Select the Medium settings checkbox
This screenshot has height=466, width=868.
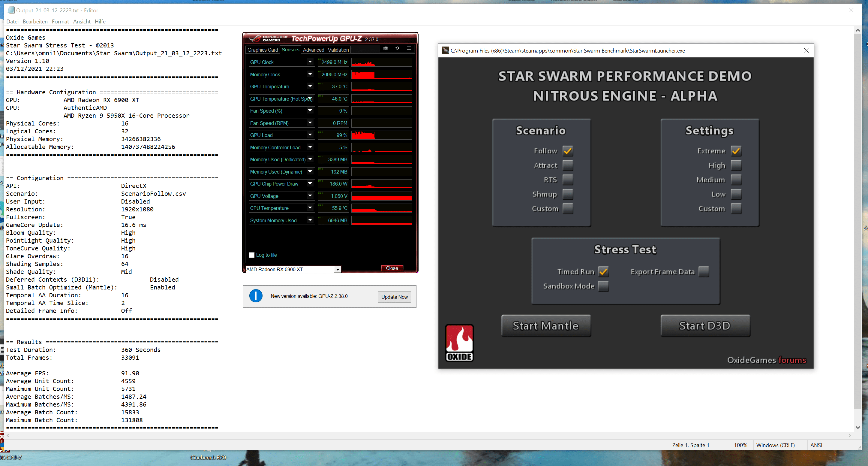point(736,180)
